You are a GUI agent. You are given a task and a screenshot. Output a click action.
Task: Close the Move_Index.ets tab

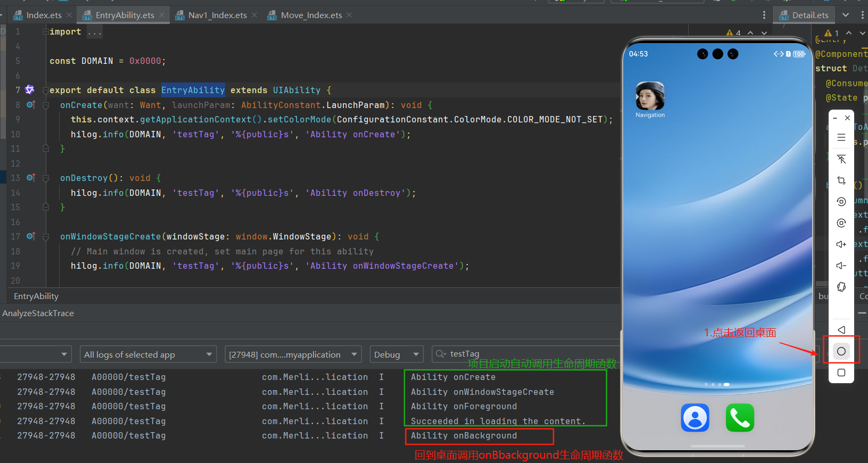point(349,15)
